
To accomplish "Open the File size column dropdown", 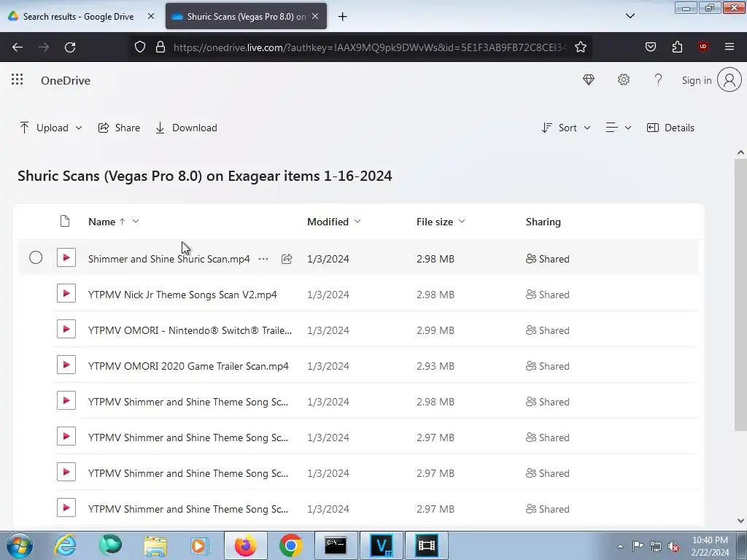I will point(462,222).
